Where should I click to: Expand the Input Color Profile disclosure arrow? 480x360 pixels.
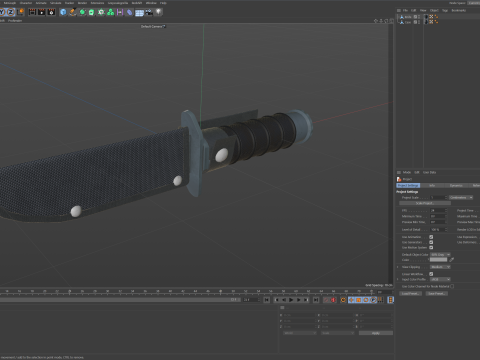(398, 279)
